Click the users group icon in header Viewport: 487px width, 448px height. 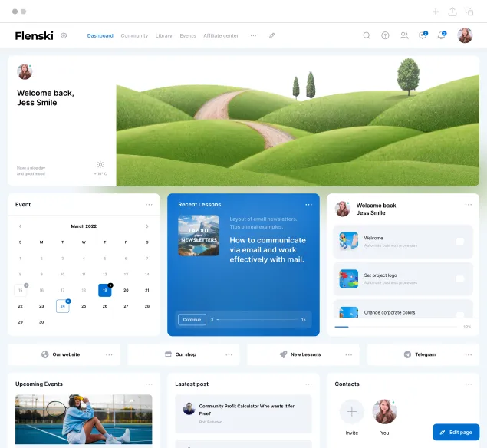coord(404,35)
